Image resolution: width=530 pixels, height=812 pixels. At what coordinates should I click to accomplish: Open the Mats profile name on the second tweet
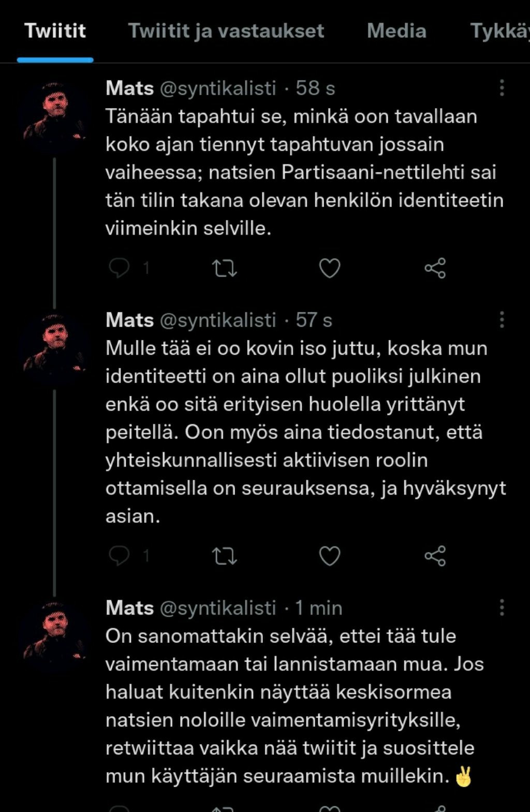click(x=129, y=320)
